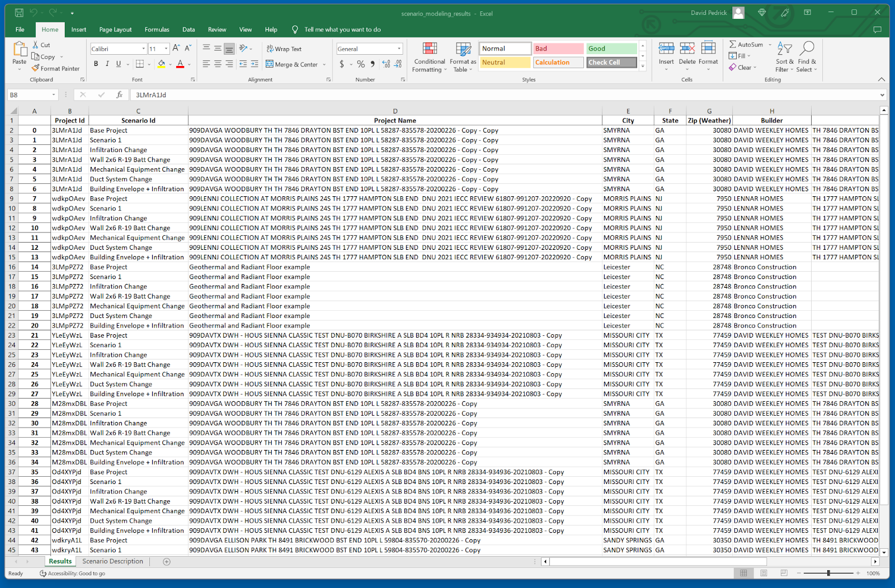Expand the Name Box dropdown arrow

point(54,95)
